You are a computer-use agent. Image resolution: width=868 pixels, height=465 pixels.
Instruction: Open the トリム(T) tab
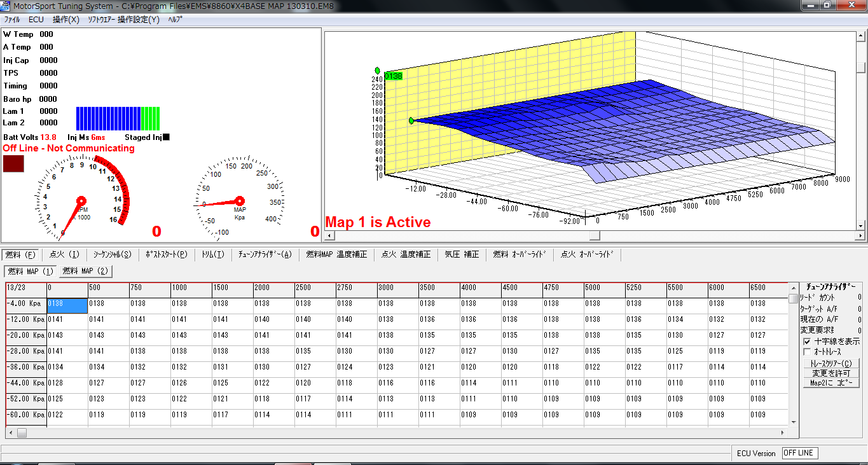coord(212,254)
